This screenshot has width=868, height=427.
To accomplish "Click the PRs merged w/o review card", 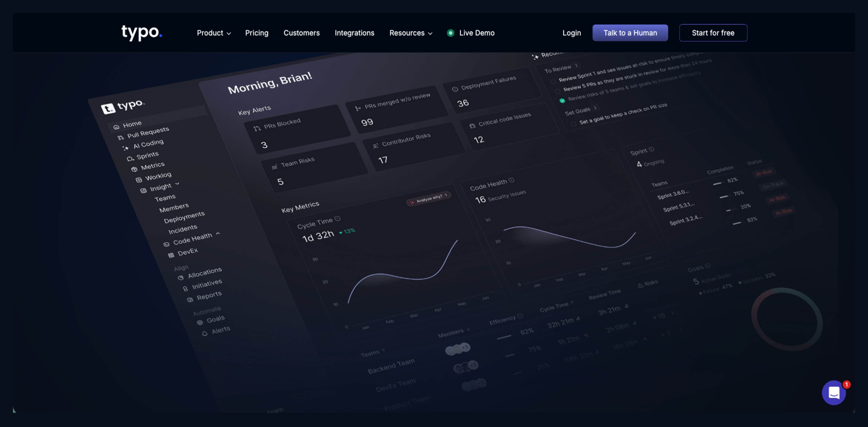I will (x=397, y=110).
